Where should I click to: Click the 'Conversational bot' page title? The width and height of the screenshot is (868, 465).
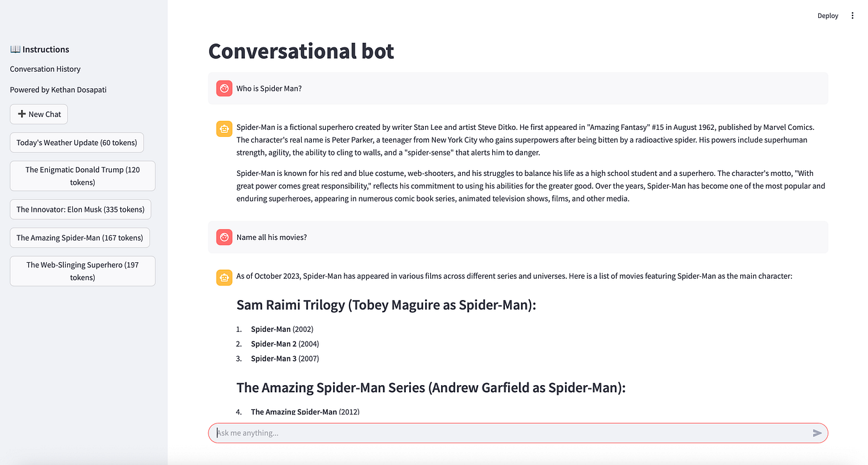tap(301, 51)
